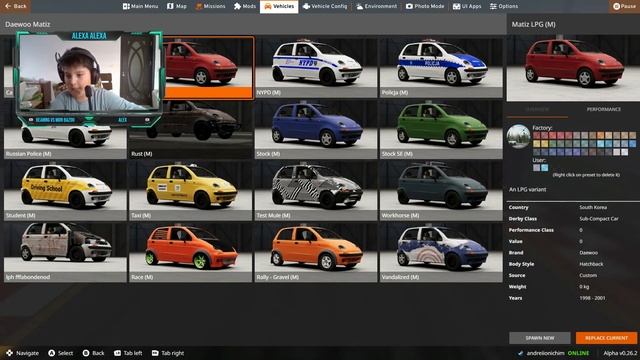
Task: Select the Vehicles tab
Action: 279,6
